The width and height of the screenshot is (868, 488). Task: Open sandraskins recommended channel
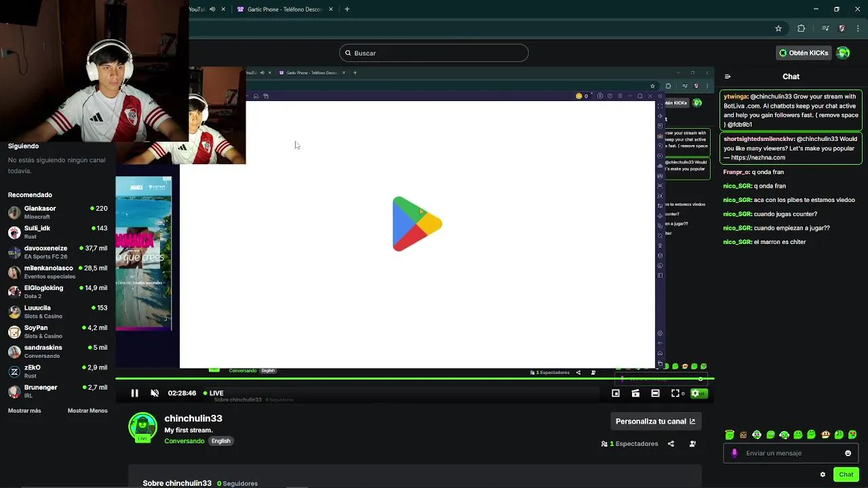58,351
